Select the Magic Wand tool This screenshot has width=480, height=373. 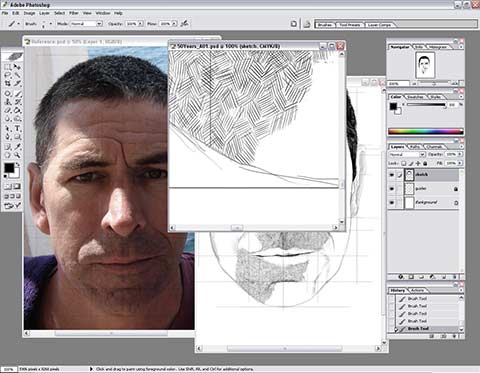[17, 75]
